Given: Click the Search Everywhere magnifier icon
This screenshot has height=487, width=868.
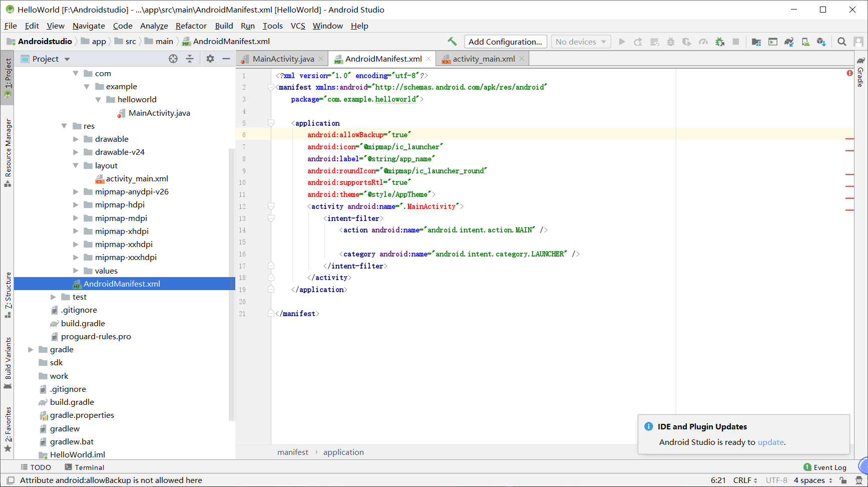Looking at the screenshot, I should [x=842, y=42].
